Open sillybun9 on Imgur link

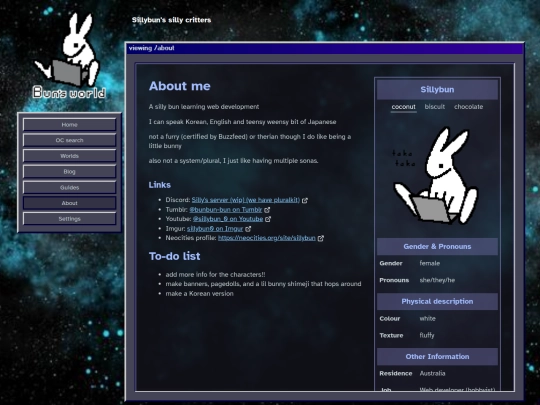215,229
